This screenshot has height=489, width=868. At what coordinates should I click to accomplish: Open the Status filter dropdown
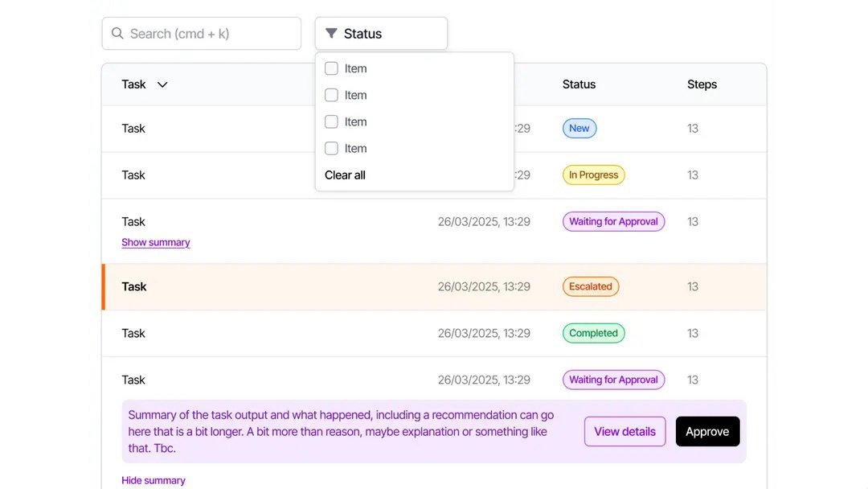point(382,33)
